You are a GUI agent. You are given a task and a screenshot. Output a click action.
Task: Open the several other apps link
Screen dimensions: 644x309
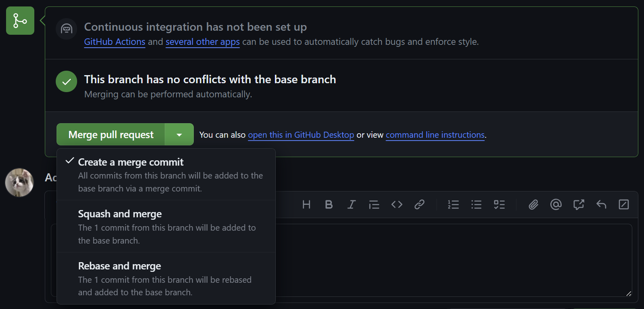coord(203,42)
